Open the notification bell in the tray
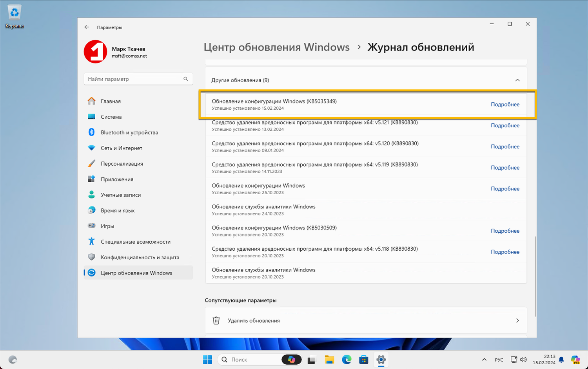Image resolution: width=588 pixels, height=369 pixels. point(561,360)
